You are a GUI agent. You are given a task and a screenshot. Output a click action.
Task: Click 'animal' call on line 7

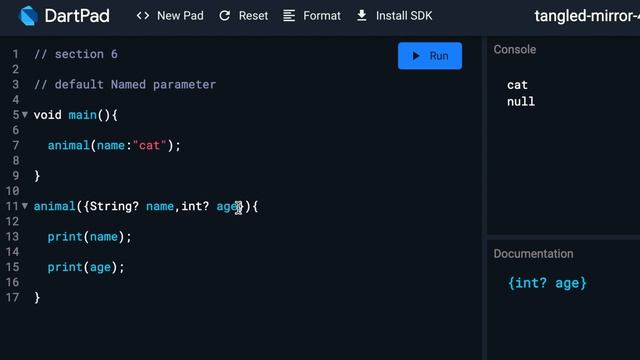click(69, 145)
